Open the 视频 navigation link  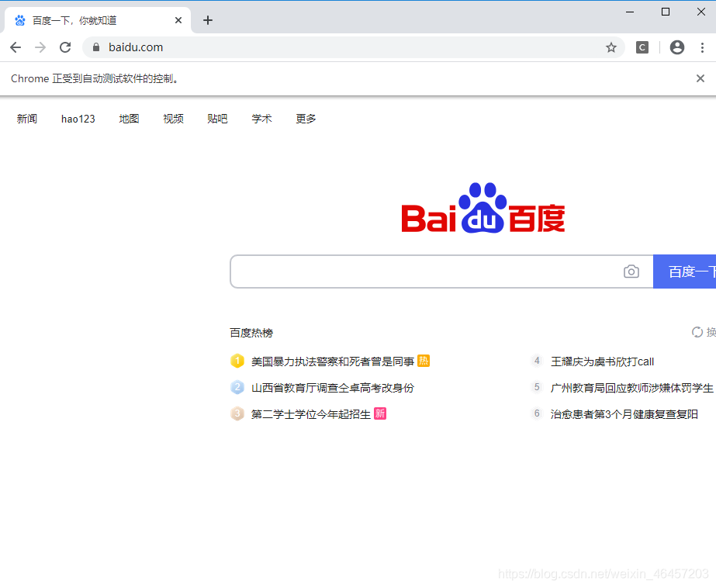point(173,119)
